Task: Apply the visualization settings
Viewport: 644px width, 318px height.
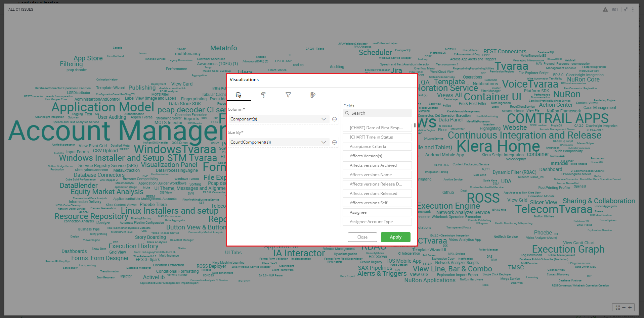Action: click(395, 237)
